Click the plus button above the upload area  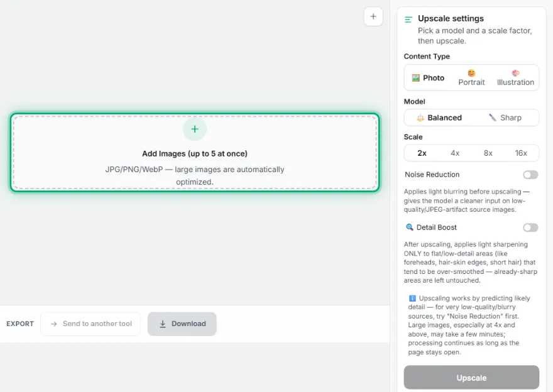pyautogui.click(x=373, y=16)
